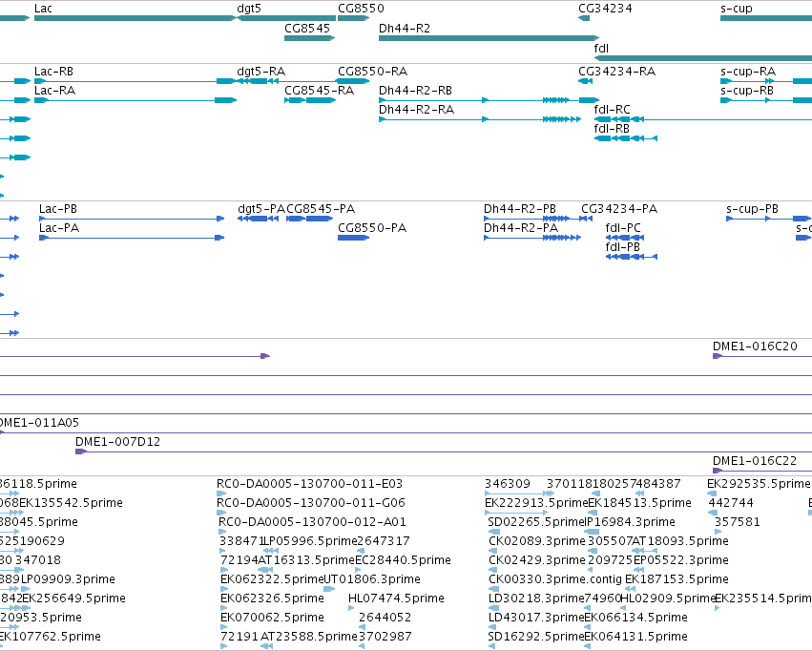
Task: Click the CG8550 gene label
Action: tap(361, 9)
